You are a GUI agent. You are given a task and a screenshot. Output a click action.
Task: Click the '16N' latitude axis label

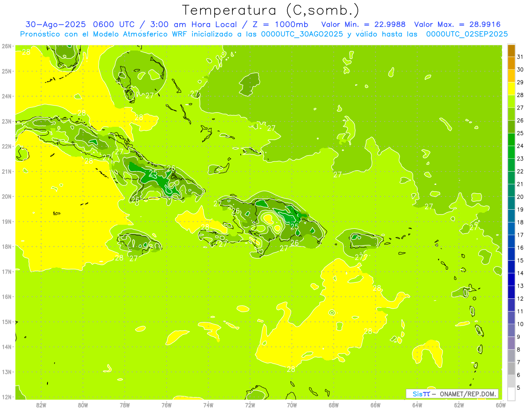coord(7,297)
